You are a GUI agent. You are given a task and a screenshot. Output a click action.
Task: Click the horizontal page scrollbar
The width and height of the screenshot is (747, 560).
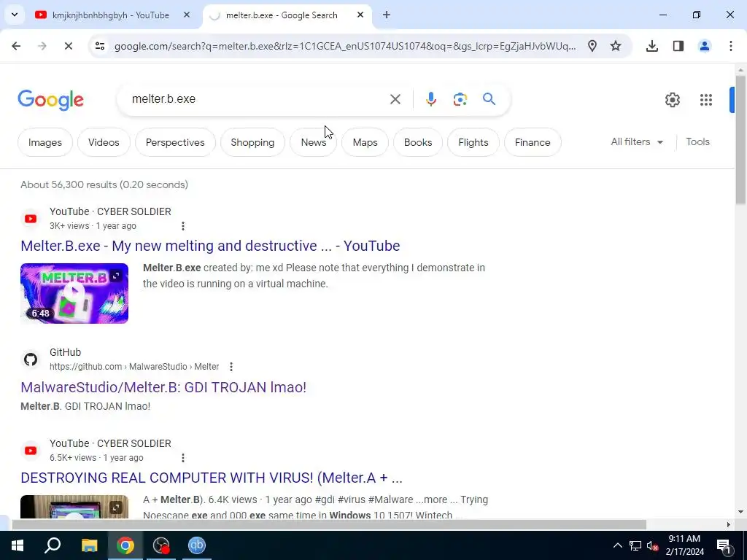coord(329,525)
